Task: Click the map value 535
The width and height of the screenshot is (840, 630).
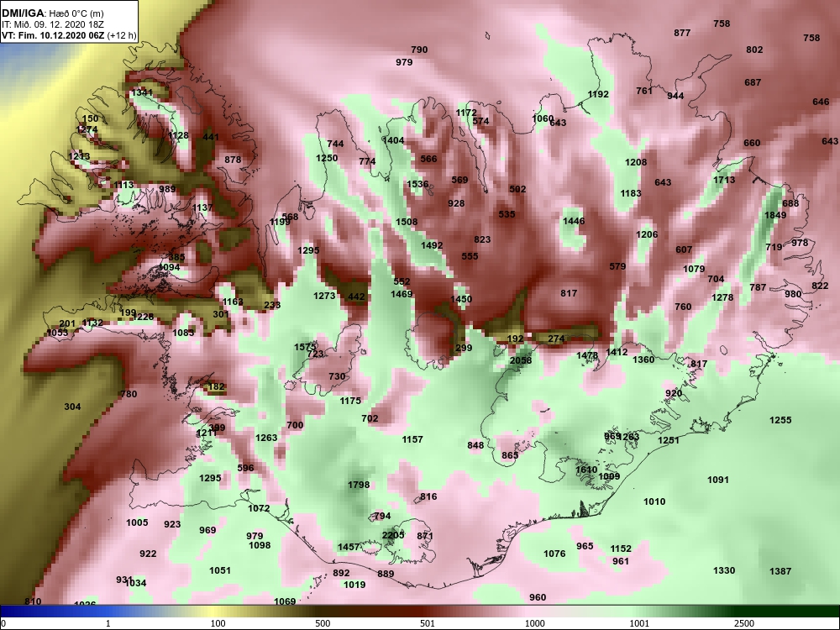Action: [x=507, y=214]
